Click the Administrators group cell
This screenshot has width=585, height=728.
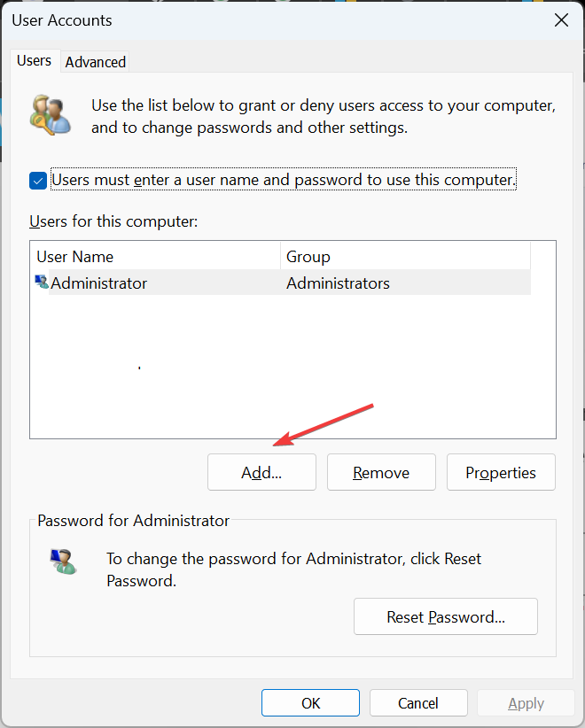(339, 283)
